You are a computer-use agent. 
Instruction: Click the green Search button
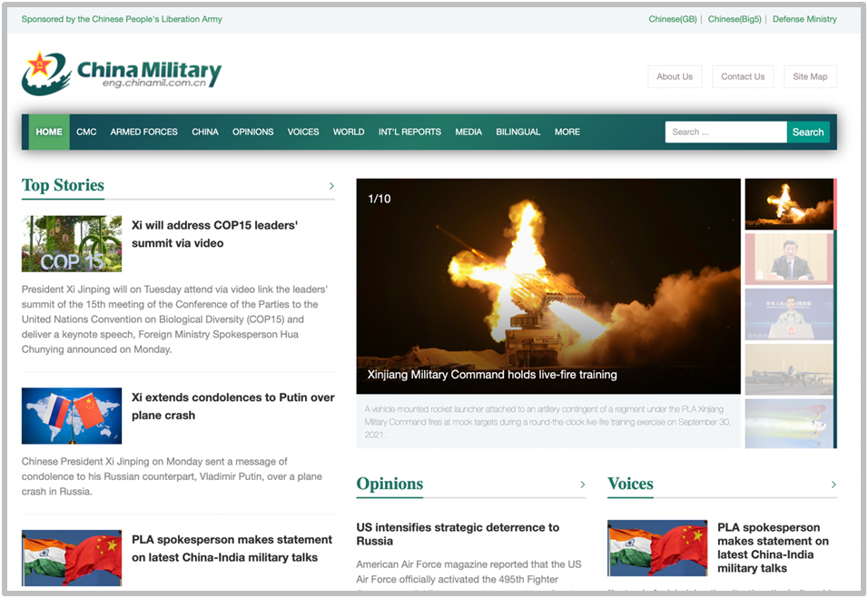[808, 132]
